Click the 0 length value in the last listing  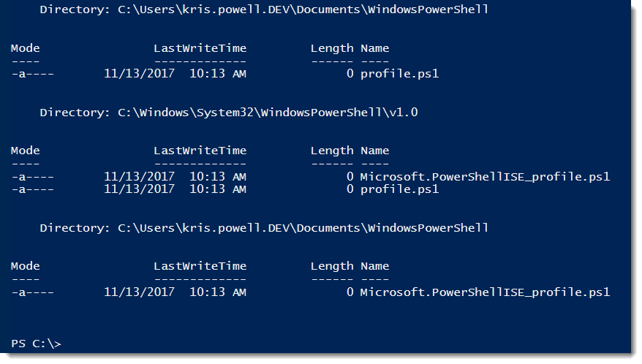[x=350, y=292]
